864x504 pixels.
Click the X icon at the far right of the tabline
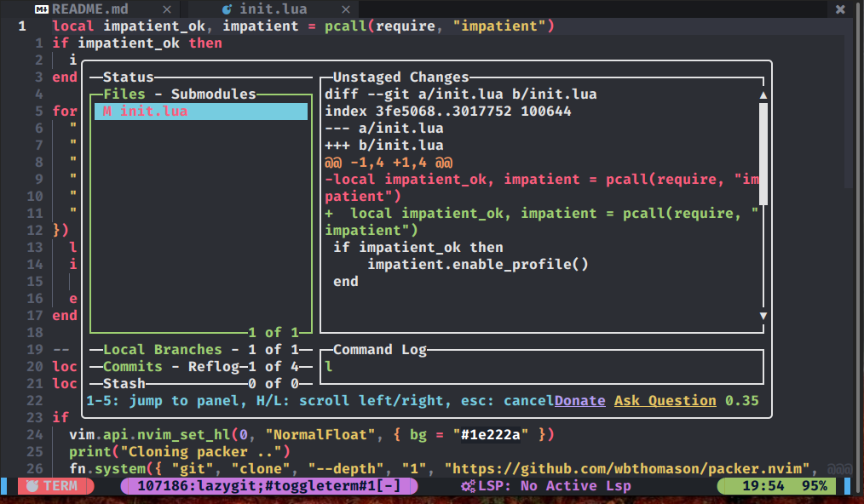coord(839,9)
